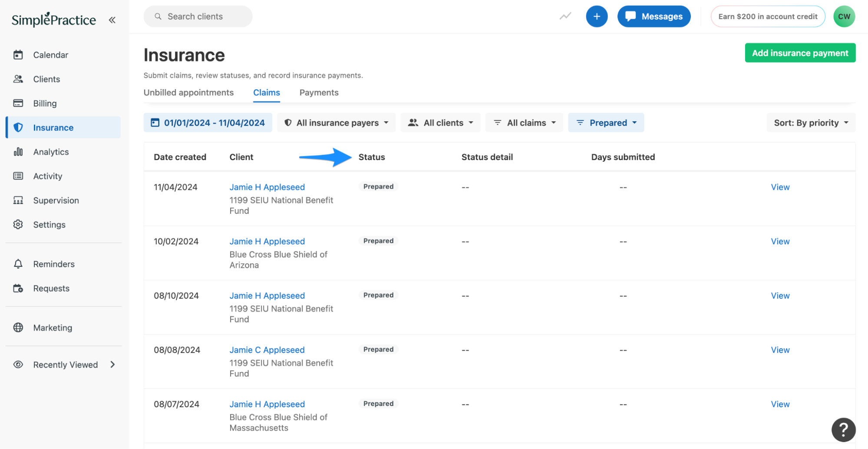View the 10/02/2024 claim

coord(780,241)
